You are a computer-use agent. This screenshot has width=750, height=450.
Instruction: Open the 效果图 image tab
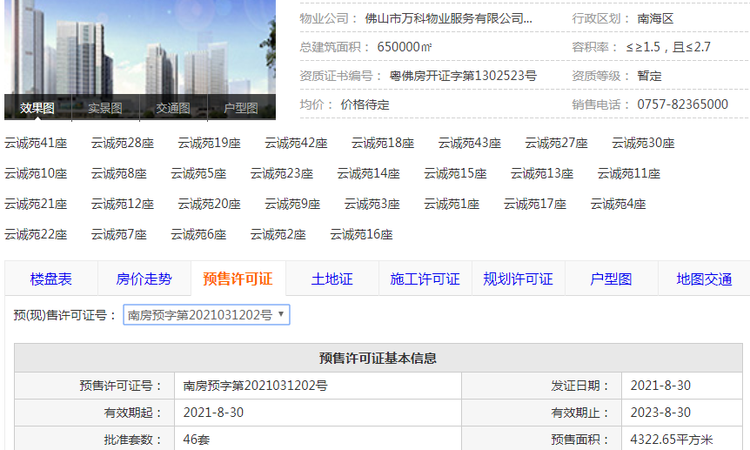[x=37, y=108]
